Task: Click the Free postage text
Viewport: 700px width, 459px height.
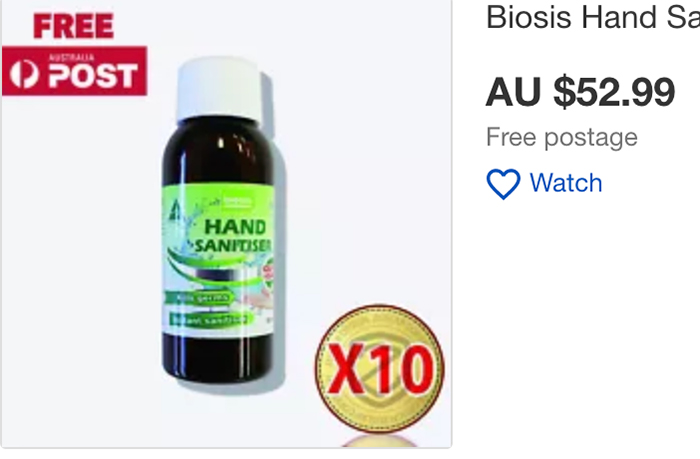Action: 562,137
